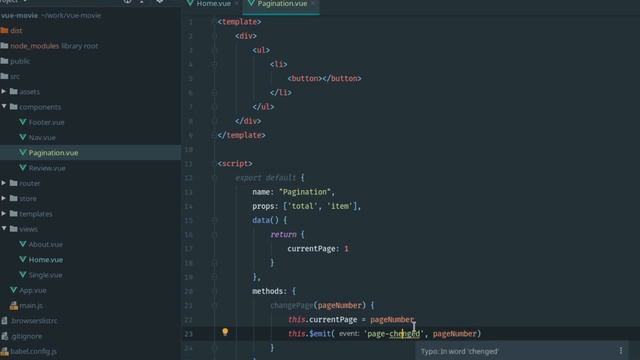
Task: Click the Vue icon beside App.vue
Action: point(13,290)
